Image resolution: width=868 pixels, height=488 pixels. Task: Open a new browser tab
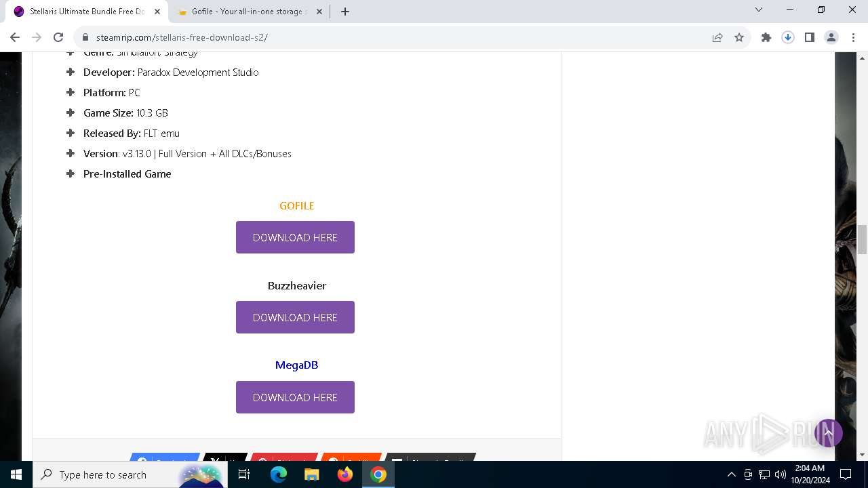(345, 12)
